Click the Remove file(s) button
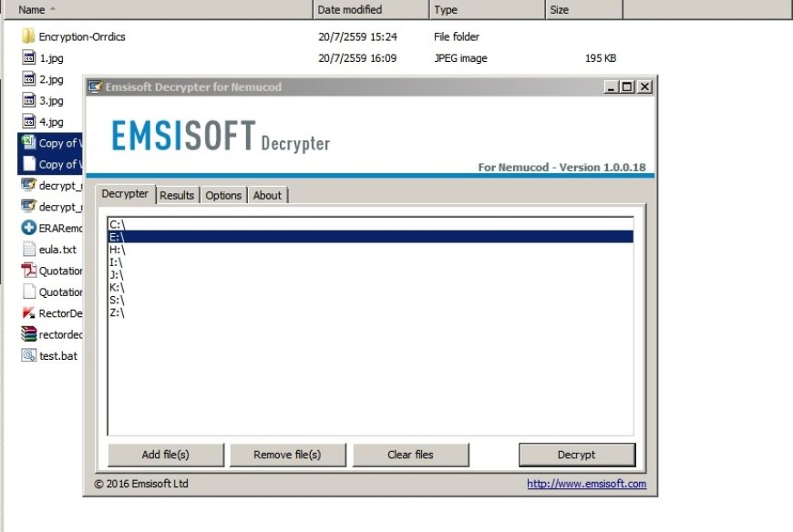Viewport: 793px width, 532px height. point(287,455)
